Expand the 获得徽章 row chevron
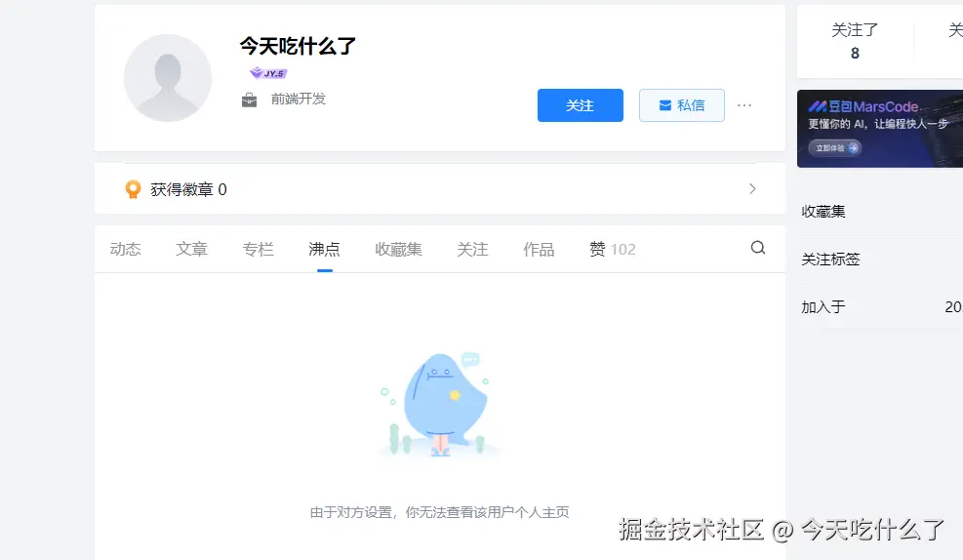 (752, 188)
